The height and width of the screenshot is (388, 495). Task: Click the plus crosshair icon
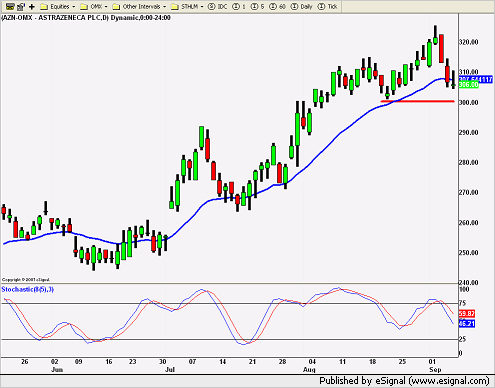pyautogui.click(x=32, y=6)
